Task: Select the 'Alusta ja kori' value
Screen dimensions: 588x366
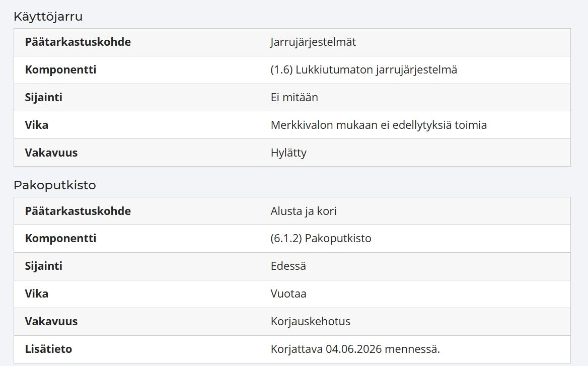Action: coord(304,211)
